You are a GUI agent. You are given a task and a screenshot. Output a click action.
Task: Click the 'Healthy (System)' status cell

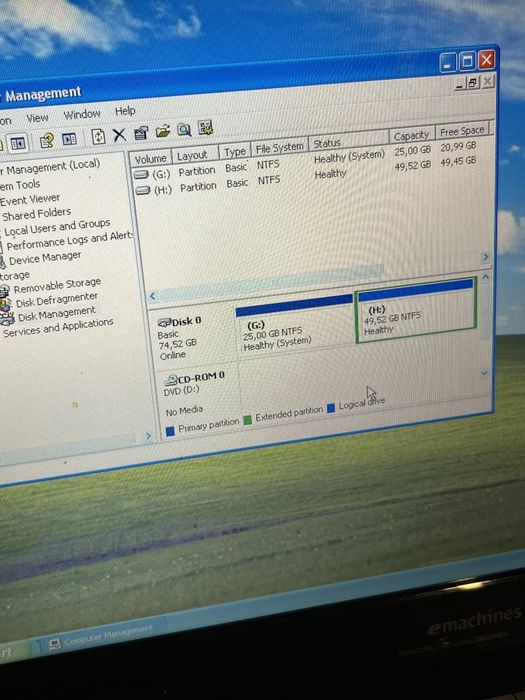tap(349, 157)
